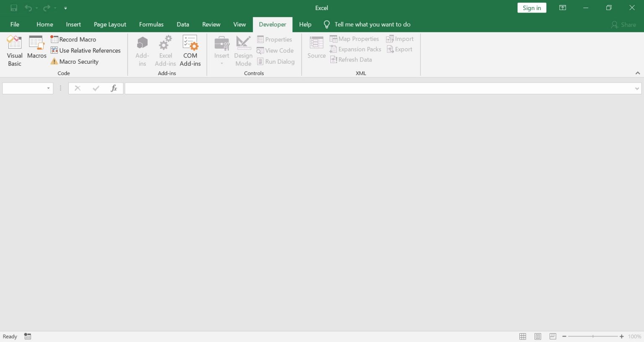Open the COM Add-ins dialog
The height and width of the screenshot is (342, 644).
click(x=190, y=50)
